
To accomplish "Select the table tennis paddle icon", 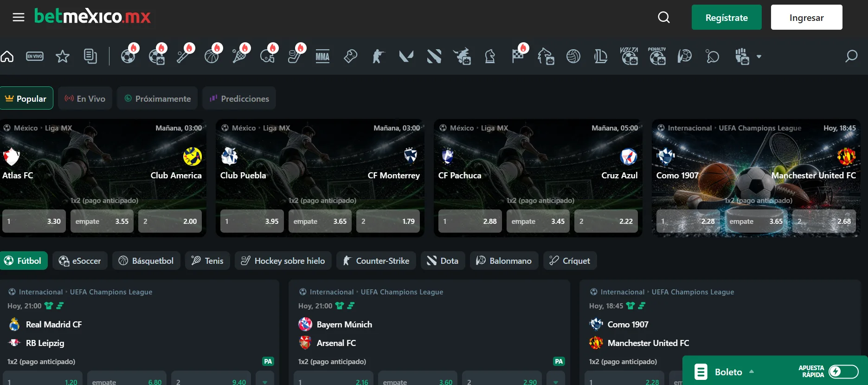I will pos(712,57).
